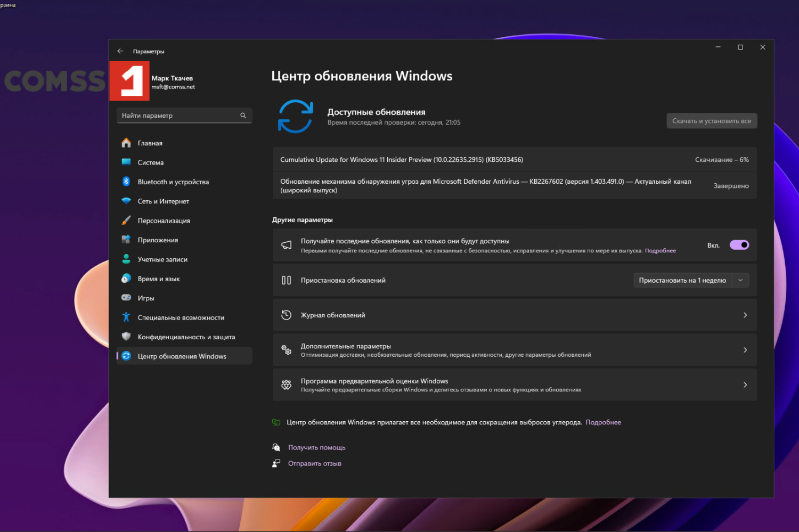Select Центр обновления Windows in sidebar
This screenshot has width=799, height=532.
click(184, 356)
